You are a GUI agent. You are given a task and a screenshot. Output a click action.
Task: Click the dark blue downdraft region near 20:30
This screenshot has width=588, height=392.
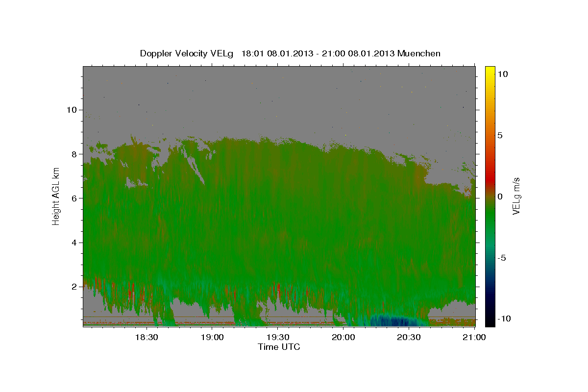tap(396, 321)
